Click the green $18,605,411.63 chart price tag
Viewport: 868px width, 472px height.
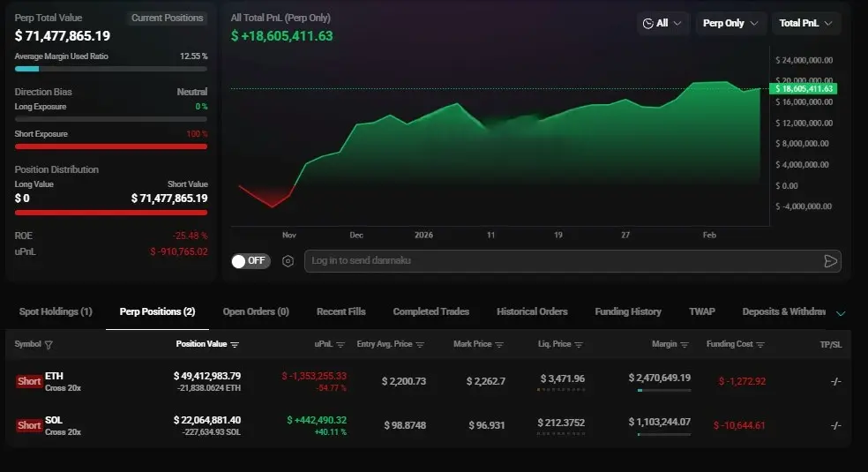pos(804,88)
